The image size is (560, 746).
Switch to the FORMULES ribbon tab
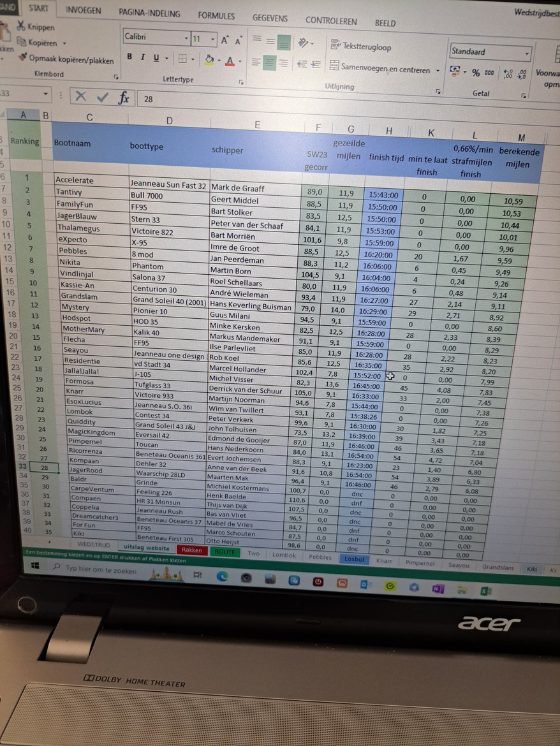tap(216, 16)
